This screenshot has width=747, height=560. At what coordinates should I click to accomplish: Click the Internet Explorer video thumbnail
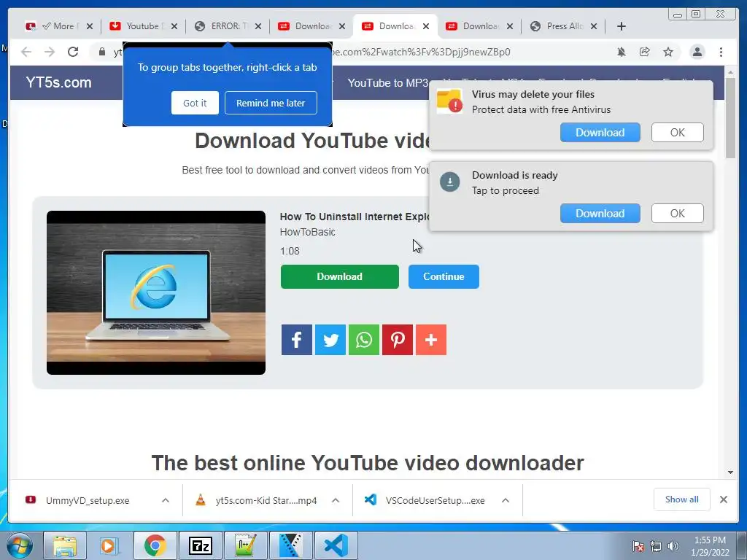(156, 292)
